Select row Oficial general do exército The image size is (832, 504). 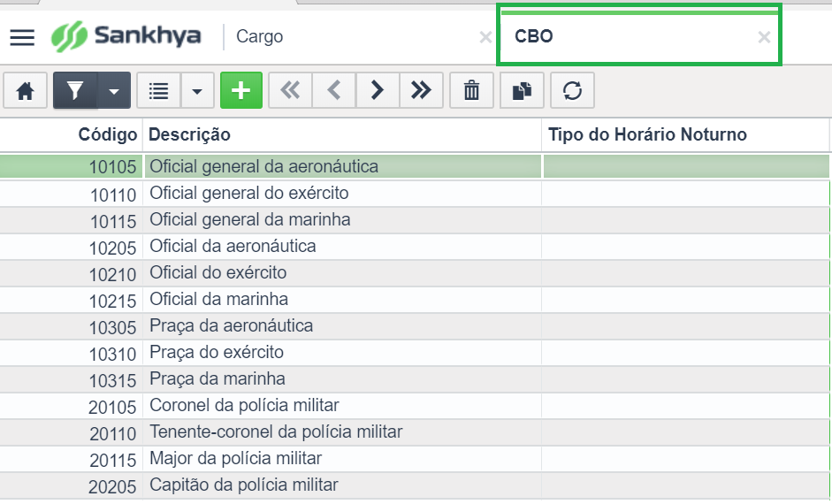click(x=415, y=194)
